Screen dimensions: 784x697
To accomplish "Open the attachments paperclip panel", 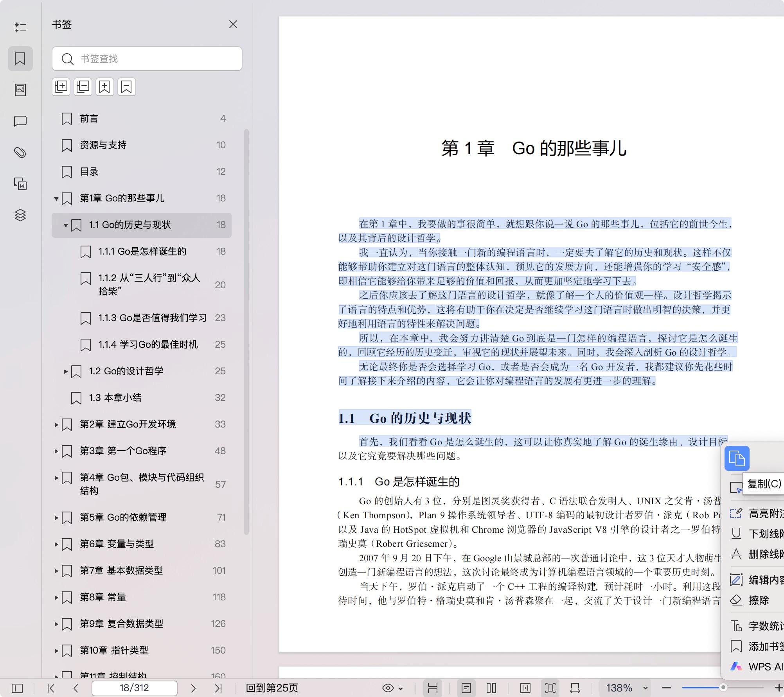I will pos(20,152).
